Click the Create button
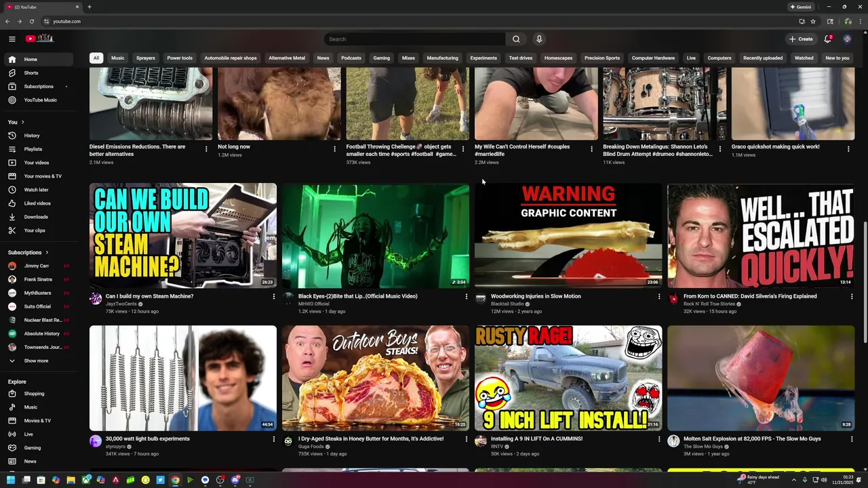The height and width of the screenshot is (488, 868). click(x=801, y=39)
